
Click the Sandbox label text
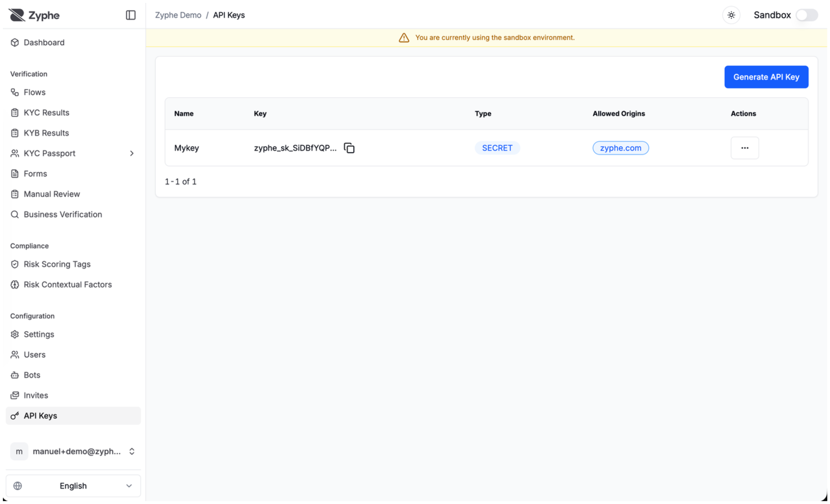[x=772, y=15]
